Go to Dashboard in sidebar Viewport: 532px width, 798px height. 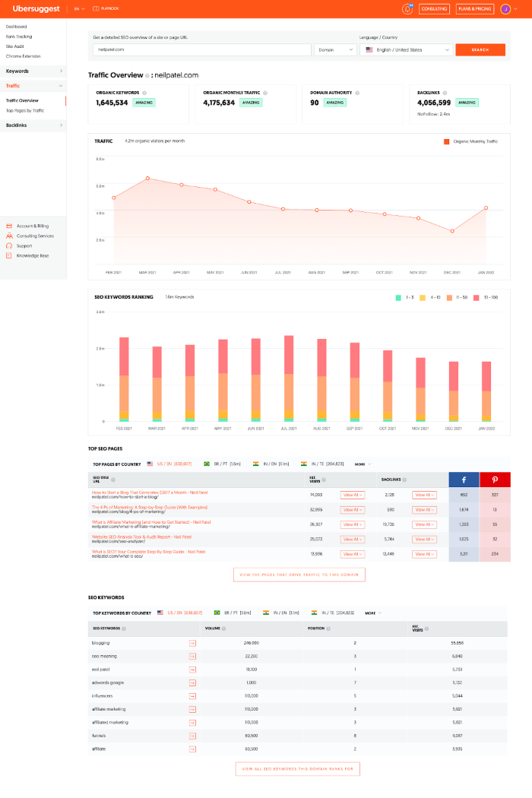[x=16, y=27]
